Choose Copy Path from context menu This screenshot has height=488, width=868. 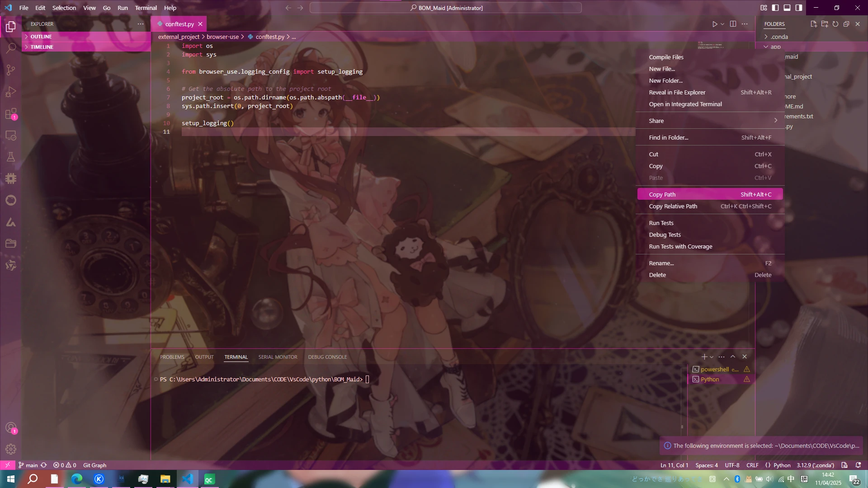710,194
